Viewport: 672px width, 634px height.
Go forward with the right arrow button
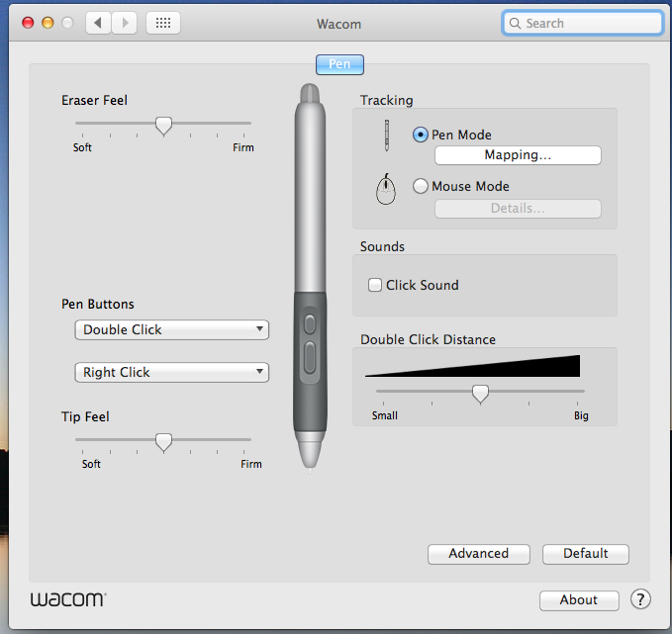click(125, 23)
